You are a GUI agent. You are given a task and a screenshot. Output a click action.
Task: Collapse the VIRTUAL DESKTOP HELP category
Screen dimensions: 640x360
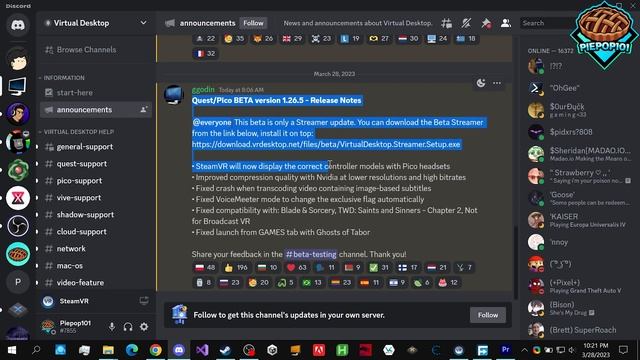click(x=78, y=132)
